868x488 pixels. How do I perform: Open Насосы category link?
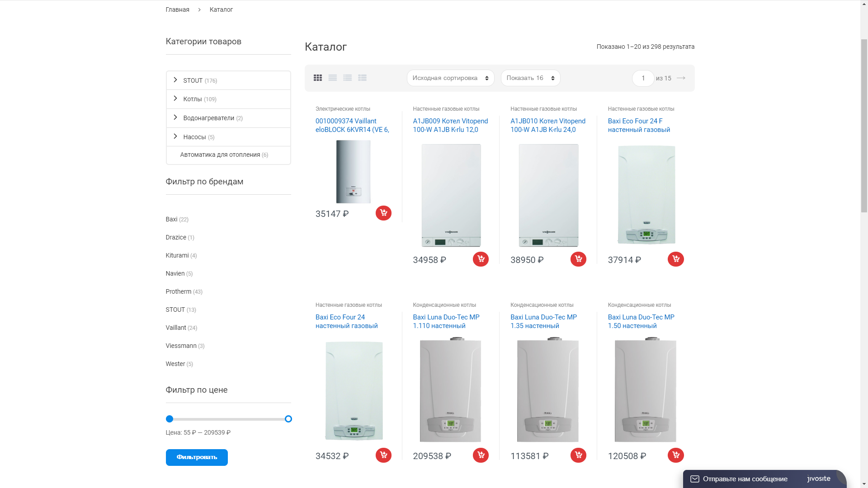194,137
